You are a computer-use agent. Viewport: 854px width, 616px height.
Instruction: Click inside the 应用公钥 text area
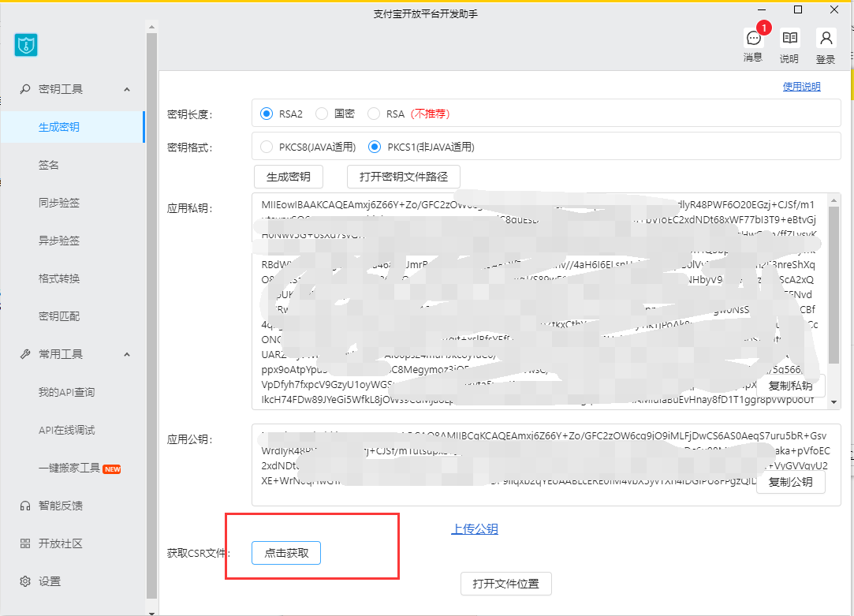[x=546, y=465]
